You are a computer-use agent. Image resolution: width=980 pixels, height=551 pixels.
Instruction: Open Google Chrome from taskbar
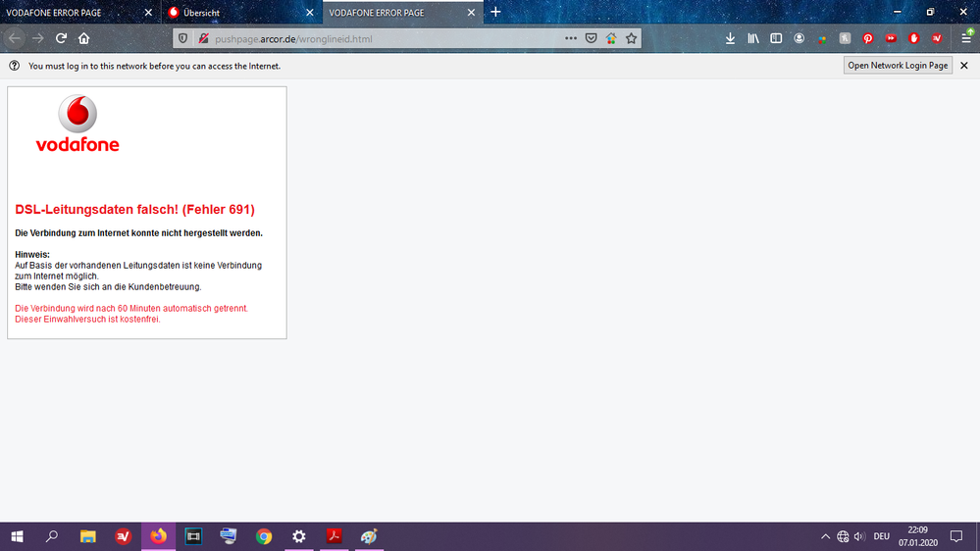pyautogui.click(x=264, y=536)
